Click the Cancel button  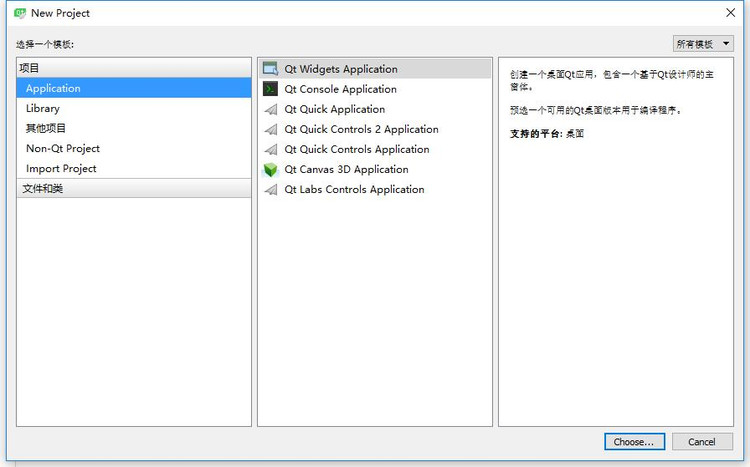point(702,442)
